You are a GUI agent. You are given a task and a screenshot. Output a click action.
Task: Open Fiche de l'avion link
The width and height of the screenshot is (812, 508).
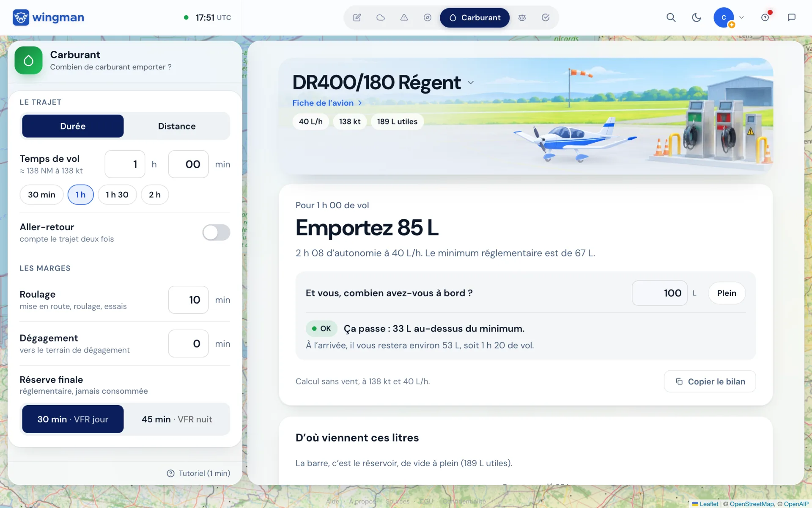click(327, 103)
